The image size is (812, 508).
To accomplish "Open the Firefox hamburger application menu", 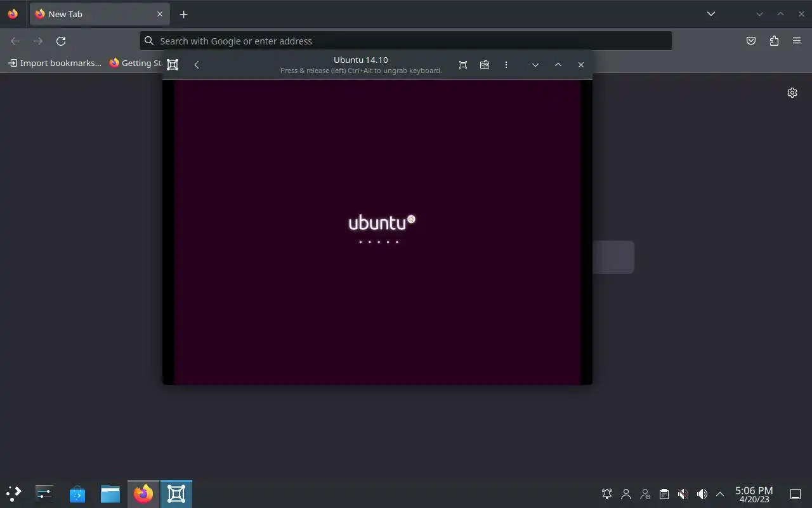I will coord(797,41).
